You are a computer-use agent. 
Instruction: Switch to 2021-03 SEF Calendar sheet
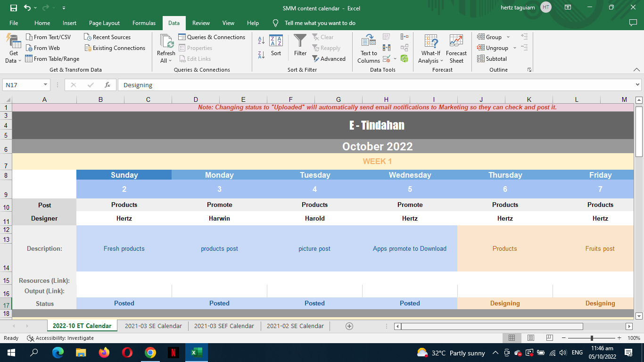click(224, 326)
